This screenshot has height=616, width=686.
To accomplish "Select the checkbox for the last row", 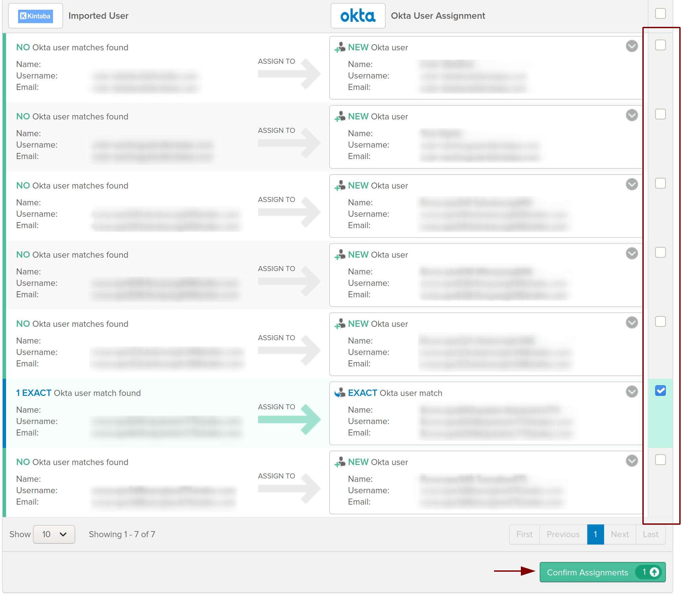I will click(660, 460).
